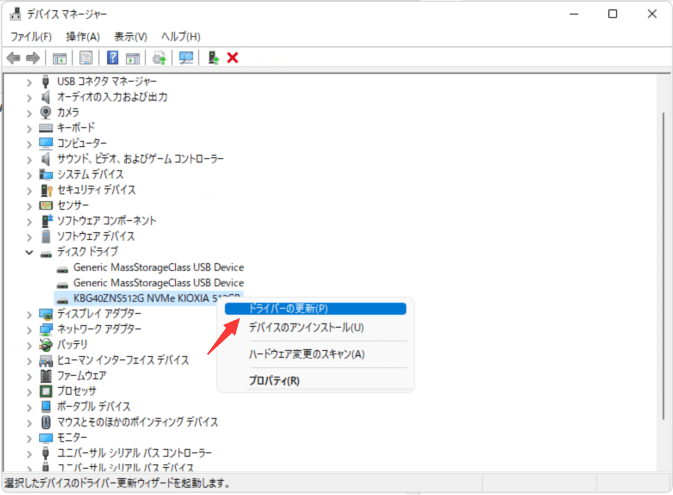Click the vertical scrollbar of the device tree
This screenshot has width=673, height=495.
click(x=664, y=266)
